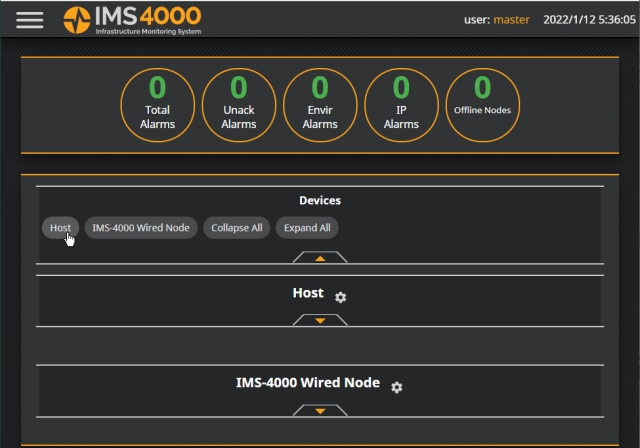
Task: Expand the IMS-4000 Wired Node section arrow
Action: [320, 410]
